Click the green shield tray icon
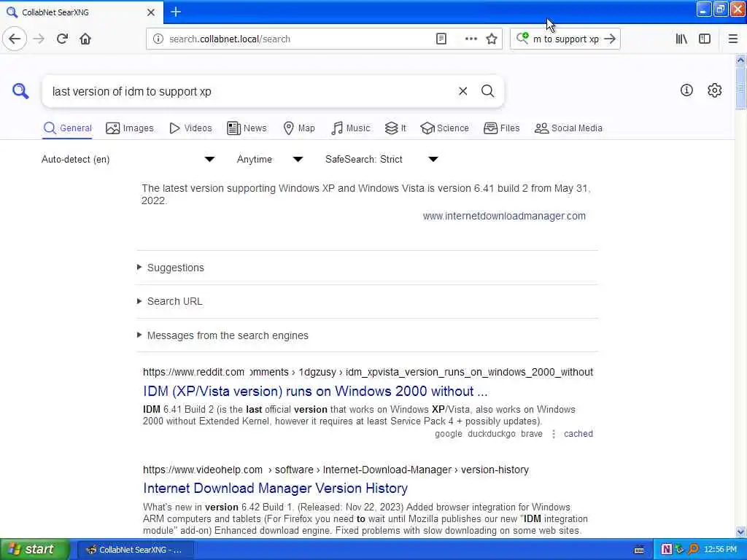747x560 pixels. pyautogui.click(x=679, y=550)
